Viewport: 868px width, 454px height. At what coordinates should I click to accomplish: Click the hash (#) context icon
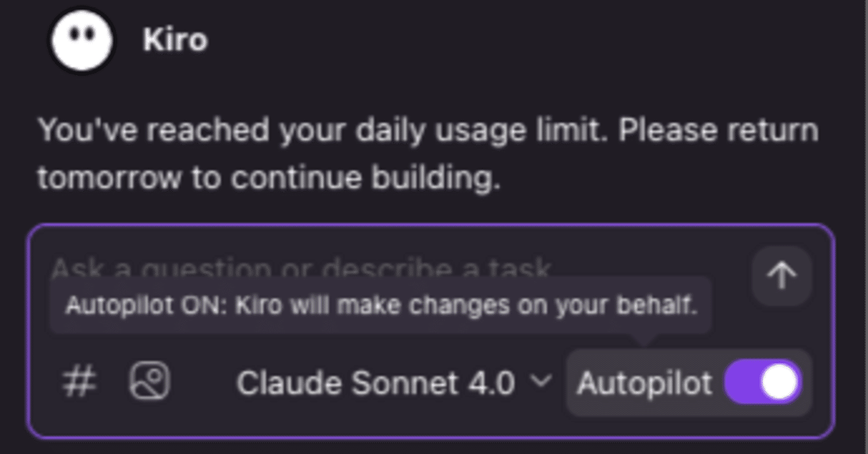[79, 382]
